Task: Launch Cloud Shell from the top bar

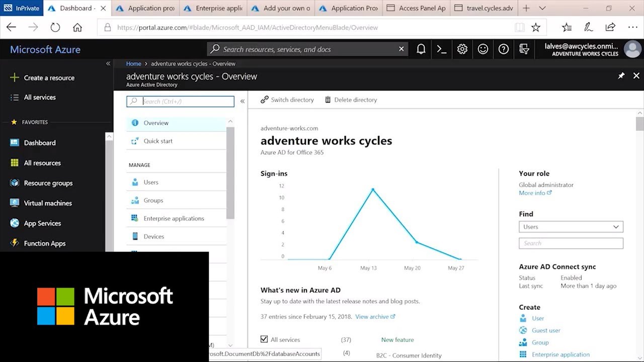Action: (x=442, y=49)
